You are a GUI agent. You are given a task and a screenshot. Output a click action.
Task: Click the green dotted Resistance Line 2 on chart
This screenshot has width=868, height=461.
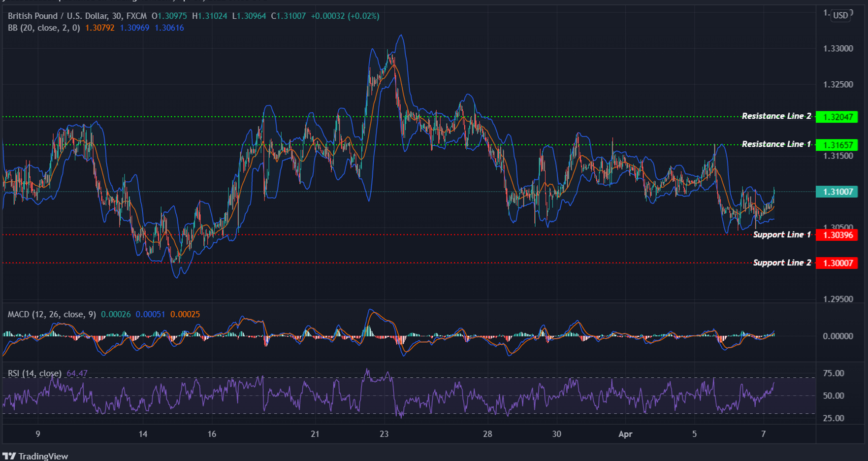(345, 116)
